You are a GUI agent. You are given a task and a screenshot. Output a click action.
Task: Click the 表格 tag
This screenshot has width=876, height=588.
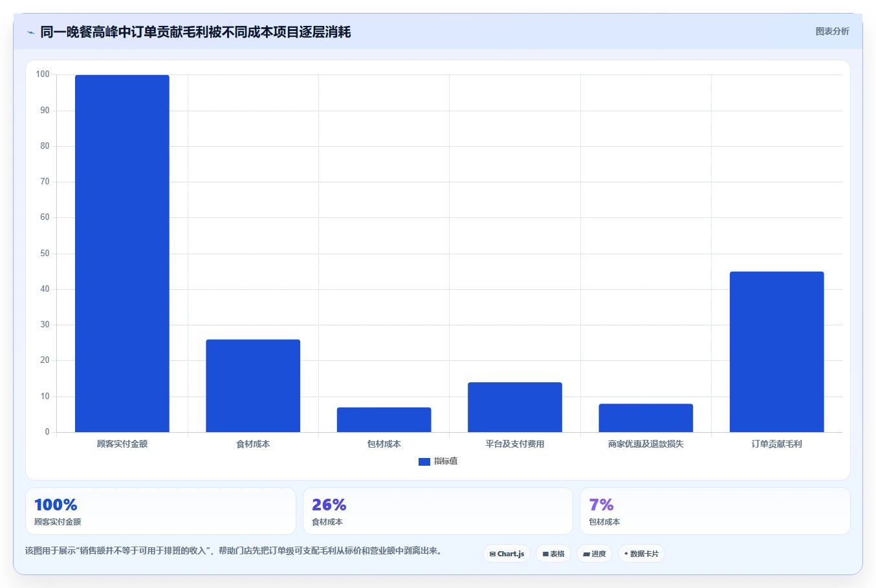tap(553, 554)
